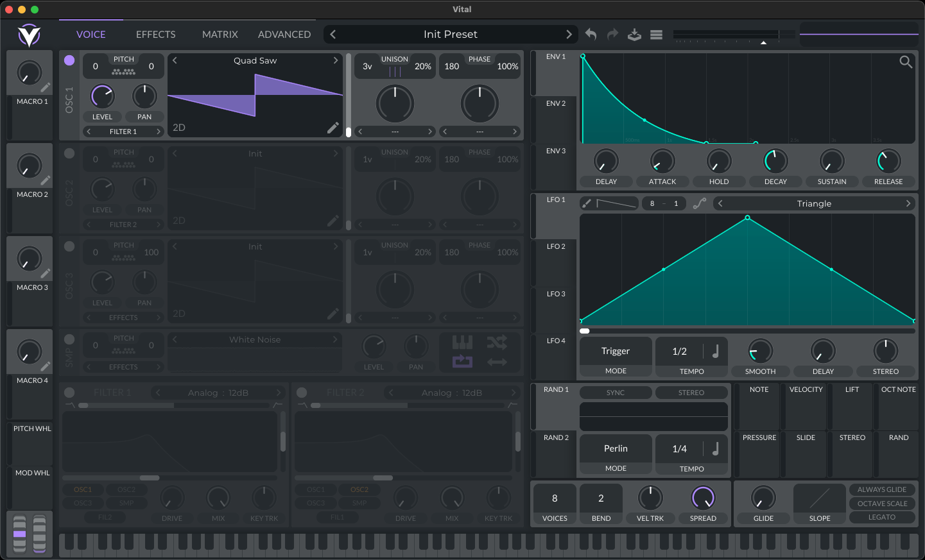Adjust the OSC 1 LEVEL knob
Viewport: 925px width, 560px height.
pyautogui.click(x=102, y=96)
